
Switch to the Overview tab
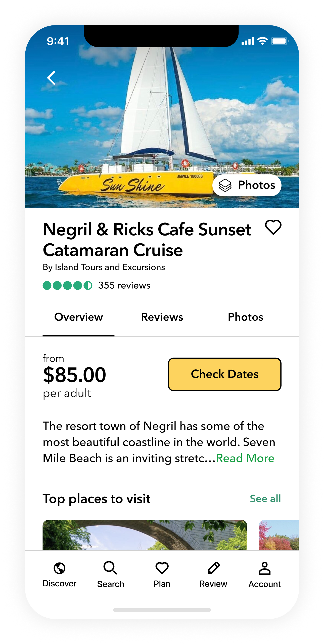click(78, 317)
